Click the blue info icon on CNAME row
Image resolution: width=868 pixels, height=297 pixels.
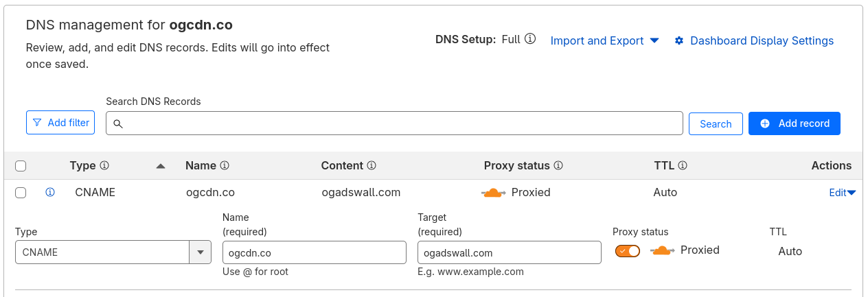tap(50, 193)
